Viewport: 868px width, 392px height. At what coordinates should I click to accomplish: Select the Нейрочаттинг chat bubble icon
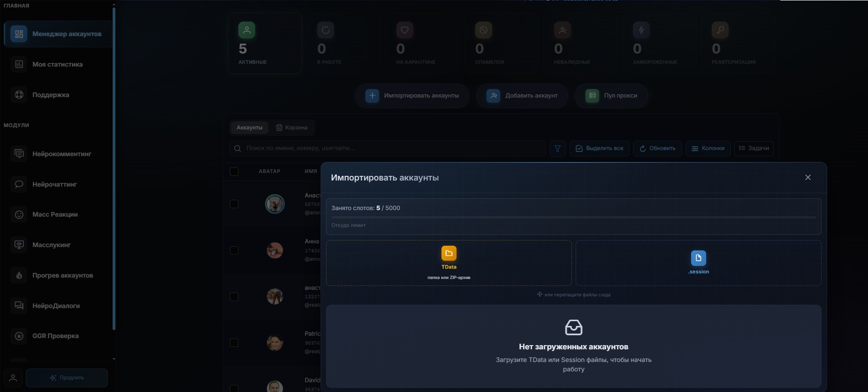click(x=19, y=184)
